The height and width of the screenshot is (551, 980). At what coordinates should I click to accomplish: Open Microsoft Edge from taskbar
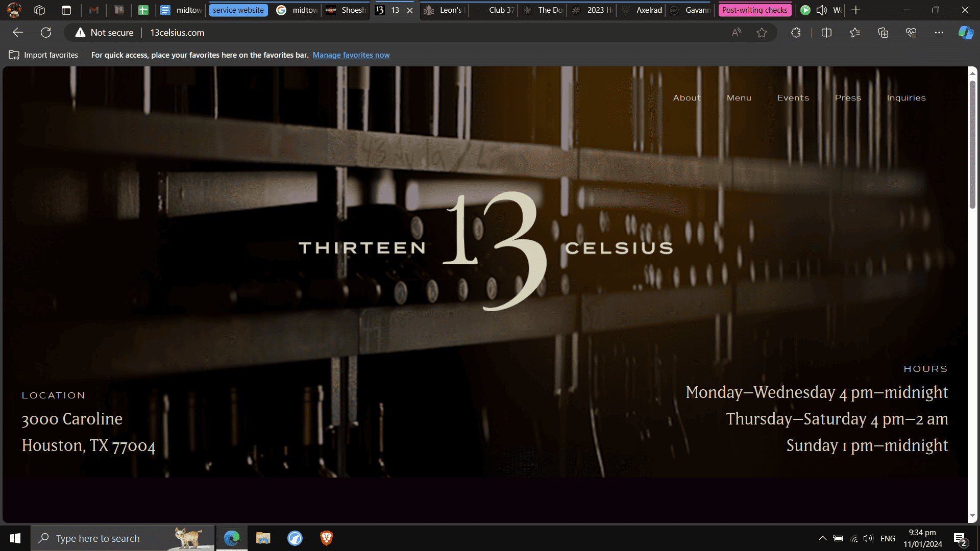coord(232,538)
